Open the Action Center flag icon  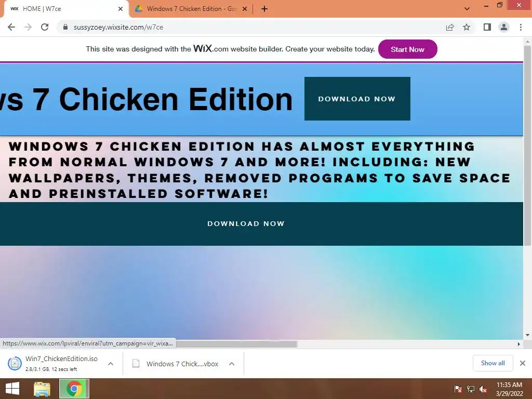[x=458, y=389]
